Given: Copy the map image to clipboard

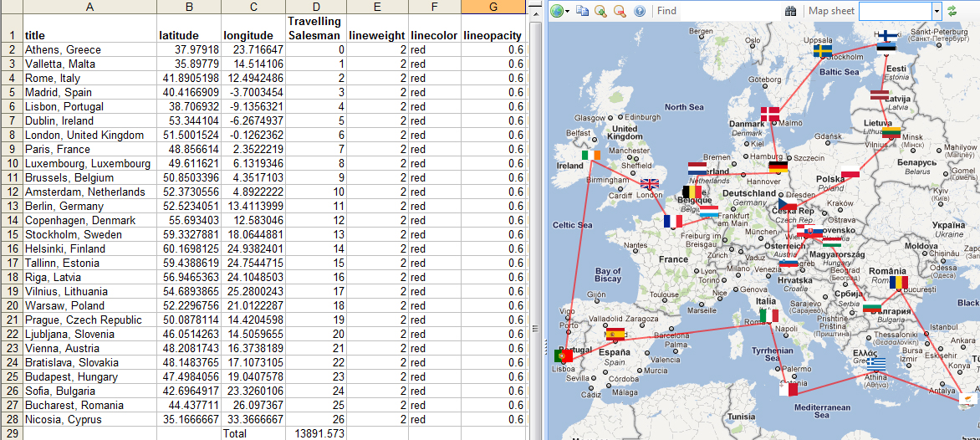Looking at the screenshot, I should [583, 11].
